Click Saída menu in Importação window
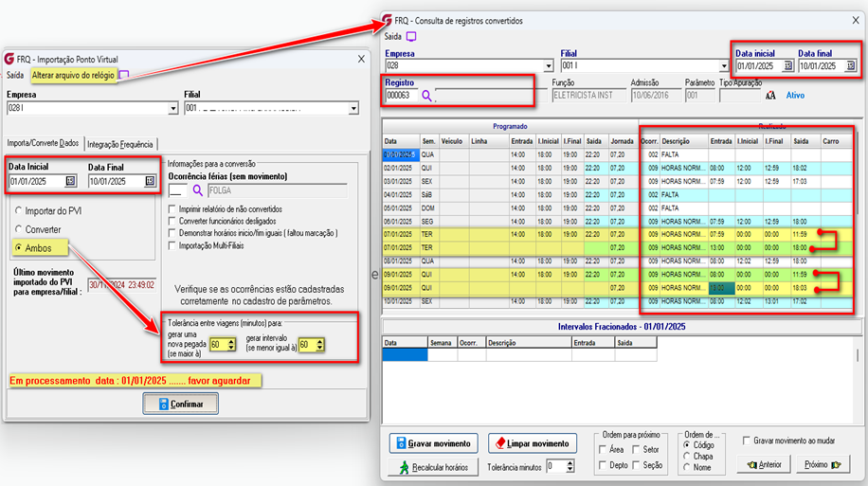This screenshot has height=486, width=868. 15,75
